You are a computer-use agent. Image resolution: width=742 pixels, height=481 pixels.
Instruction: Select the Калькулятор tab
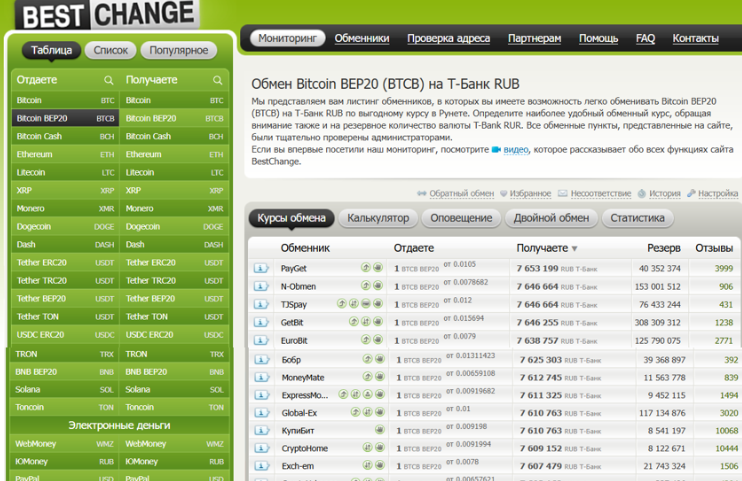coord(378,218)
